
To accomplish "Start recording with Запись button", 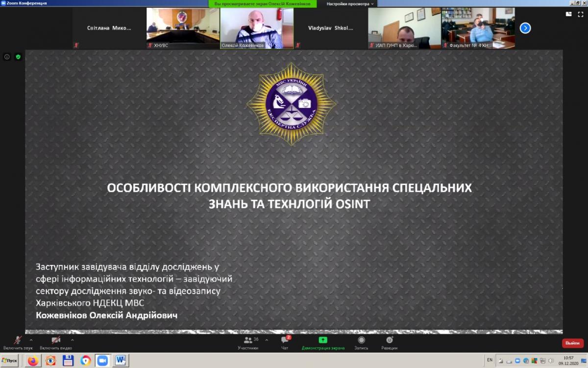I will pyautogui.click(x=361, y=342).
